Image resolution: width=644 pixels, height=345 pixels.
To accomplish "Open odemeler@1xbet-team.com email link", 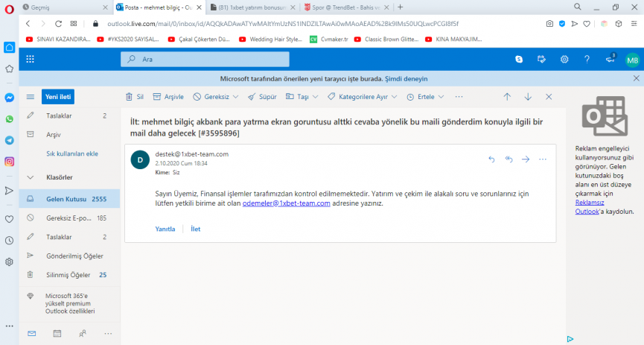I will point(287,203).
